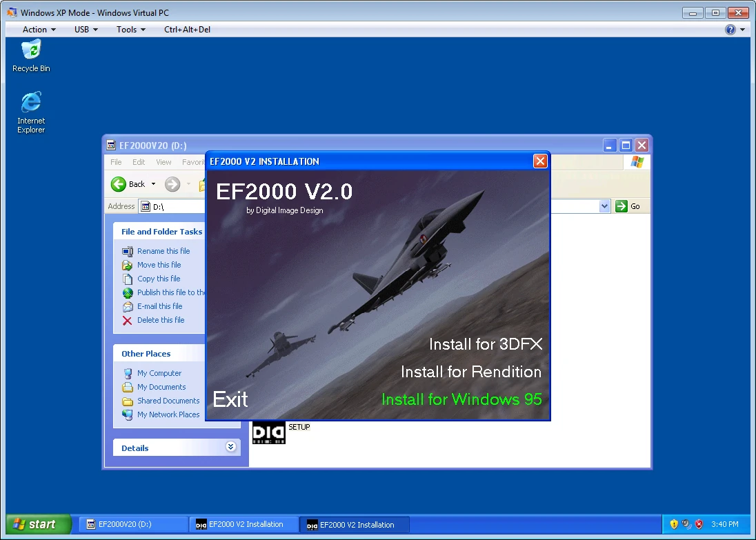Screen dimensions: 756x540
Task: Click the green Back arrow icon
Action: 118,184
